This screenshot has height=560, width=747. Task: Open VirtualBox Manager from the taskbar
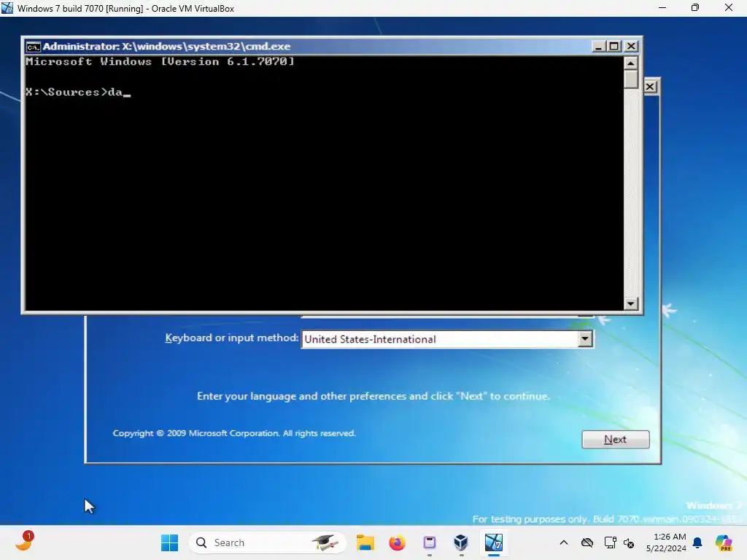(x=461, y=542)
